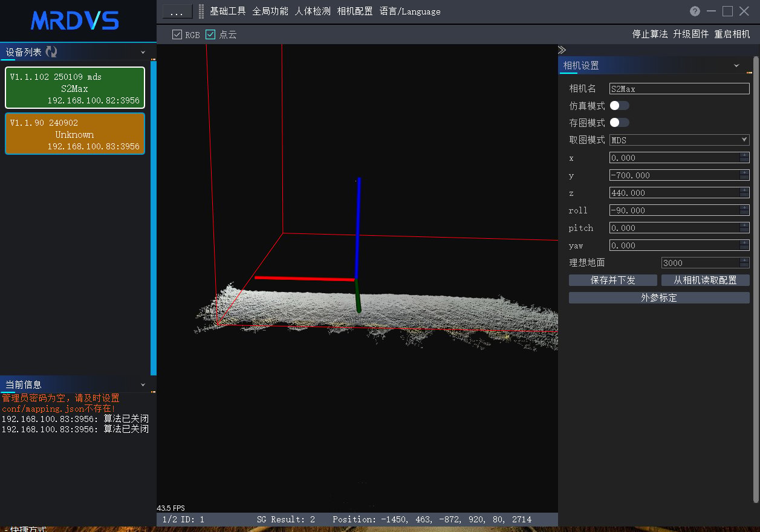Open the help question mark icon

coord(695,11)
